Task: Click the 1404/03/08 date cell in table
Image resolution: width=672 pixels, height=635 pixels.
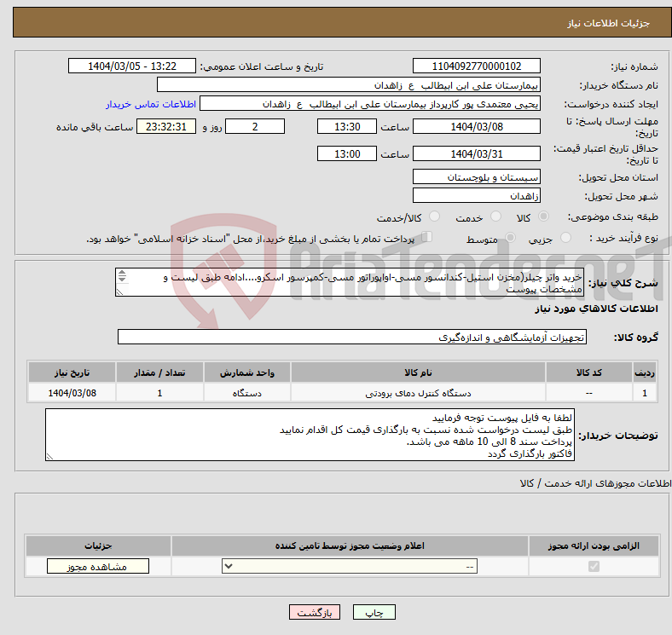Action: 72,393
